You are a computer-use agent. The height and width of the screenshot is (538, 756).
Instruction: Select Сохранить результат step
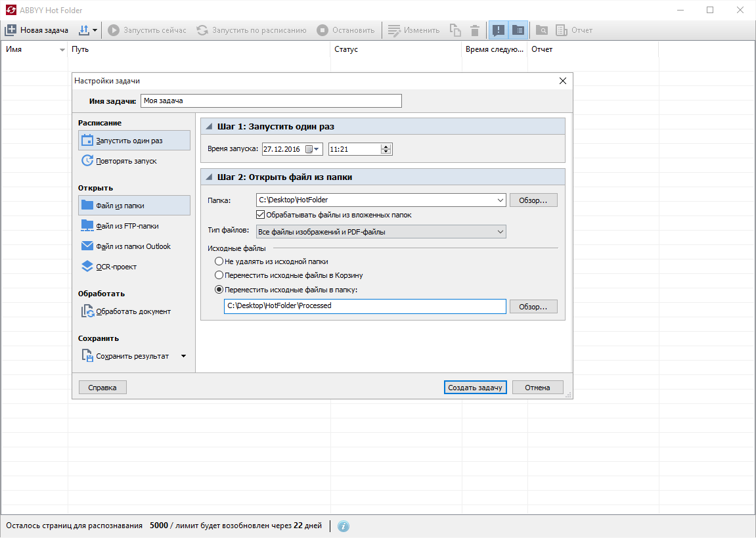tap(125, 356)
